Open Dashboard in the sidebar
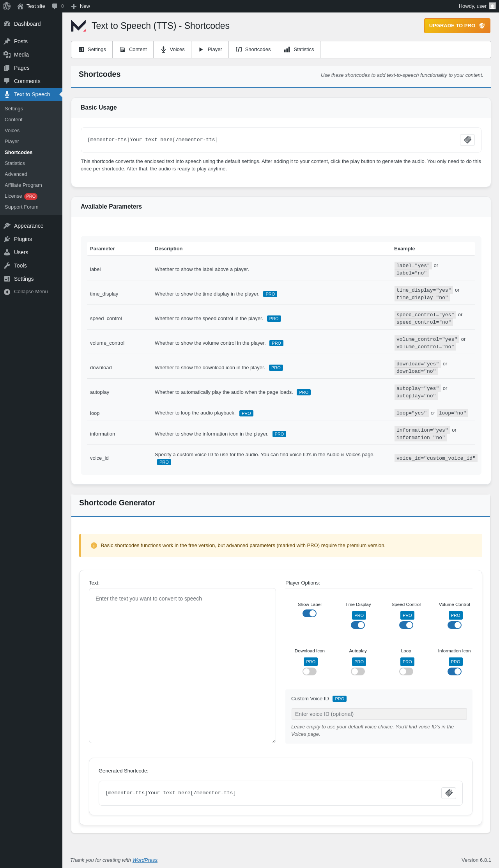 [x=31, y=24]
